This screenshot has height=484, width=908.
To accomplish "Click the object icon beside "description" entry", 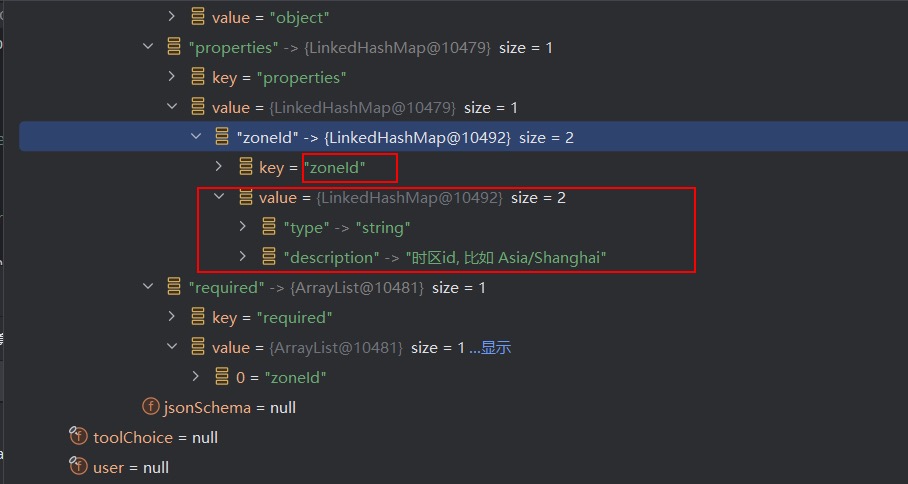I will (269, 258).
